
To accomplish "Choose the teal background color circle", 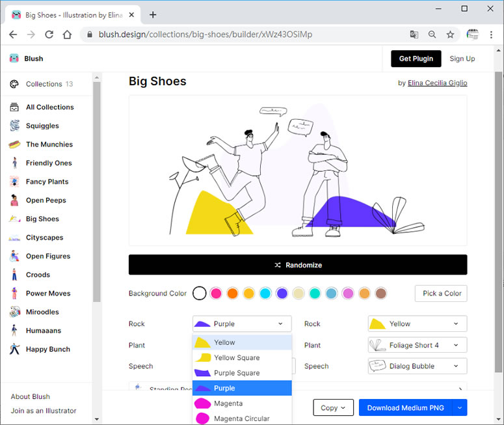I will tap(315, 294).
